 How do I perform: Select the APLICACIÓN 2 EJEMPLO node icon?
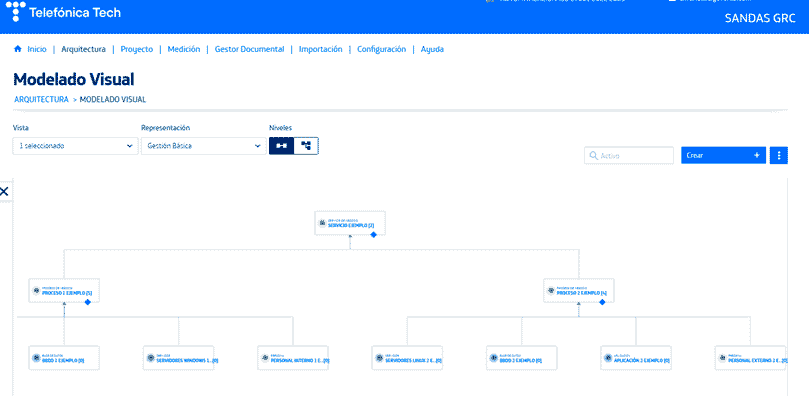coord(608,358)
